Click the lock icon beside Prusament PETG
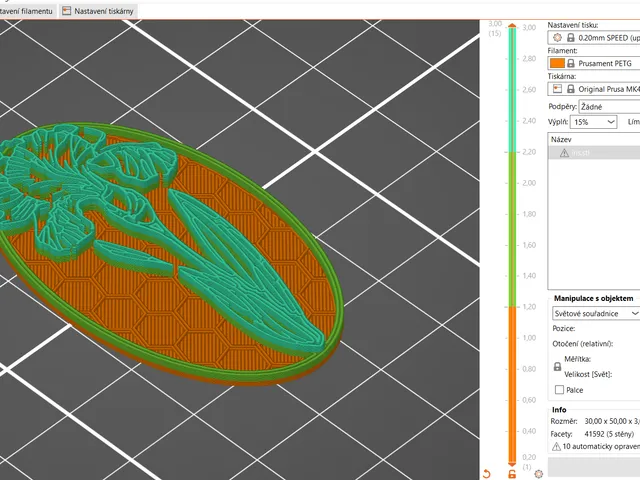The height and width of the screenshot is (480, 640). point(571,63)
